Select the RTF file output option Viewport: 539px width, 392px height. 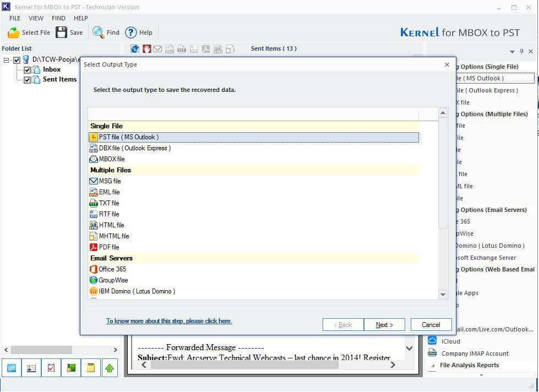pos(254,214)
